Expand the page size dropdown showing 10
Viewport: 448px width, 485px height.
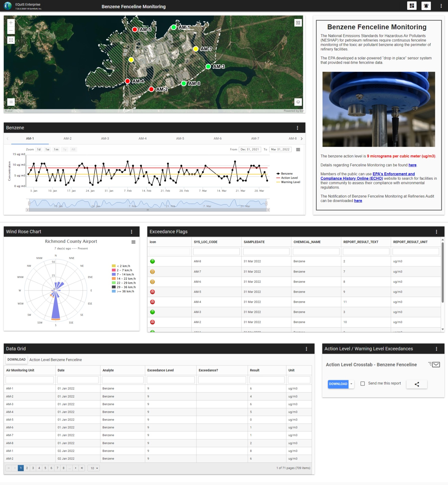pyautogui.click(x=94, y=468)
